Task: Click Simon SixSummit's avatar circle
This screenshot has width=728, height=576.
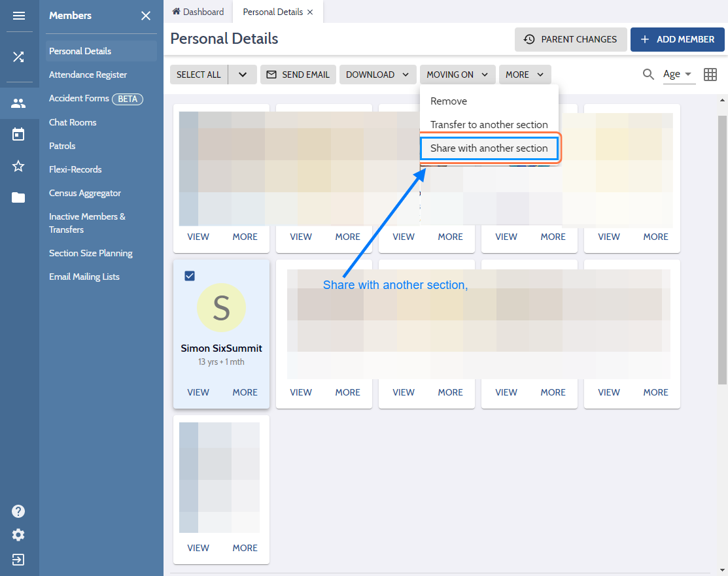Action: [222, 308]
